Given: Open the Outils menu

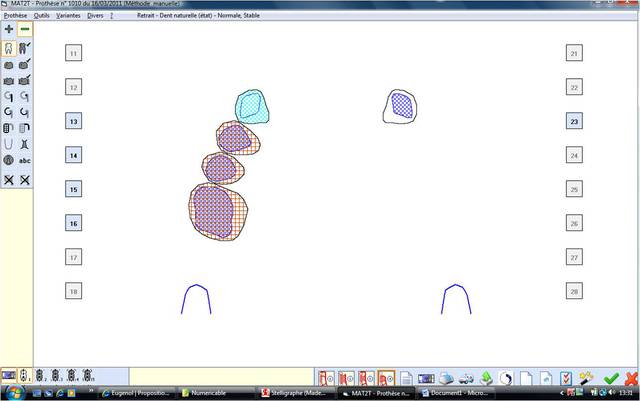Looking at the screenshot, I should [42, 16].
